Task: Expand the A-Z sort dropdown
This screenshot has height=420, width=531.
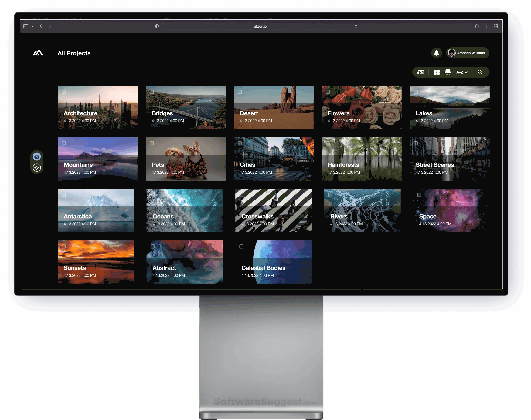Action: click(462, 72)
